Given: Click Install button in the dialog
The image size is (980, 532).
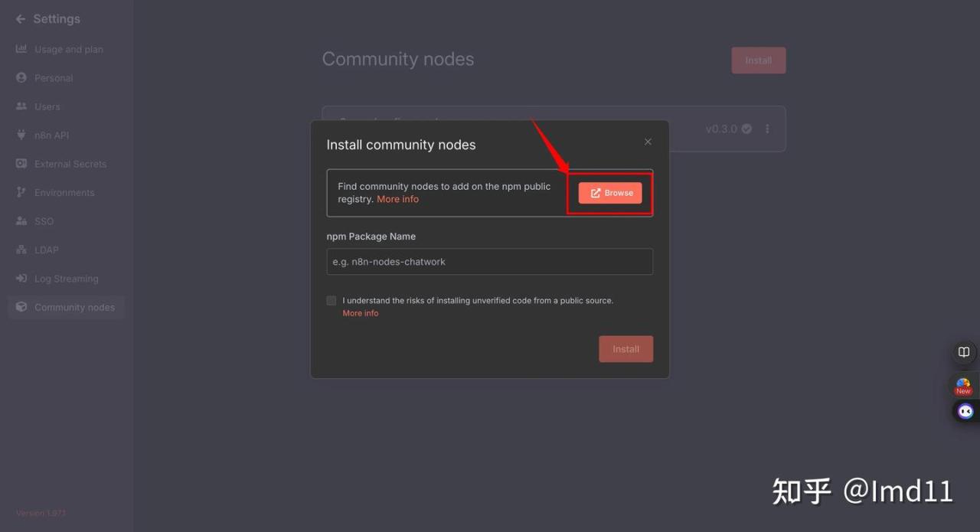Looking at the screenshot, I should (x=626, y=349).
